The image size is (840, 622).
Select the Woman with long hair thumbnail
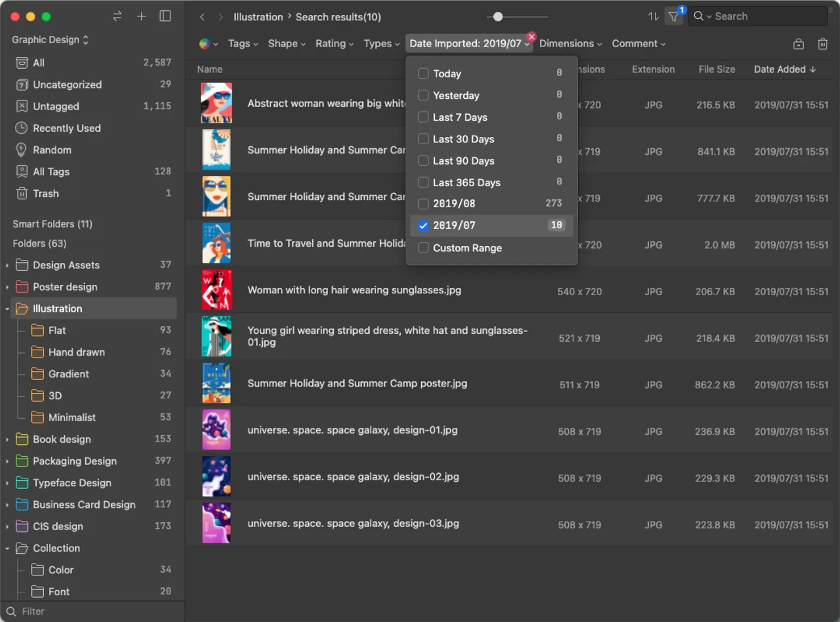216,290
